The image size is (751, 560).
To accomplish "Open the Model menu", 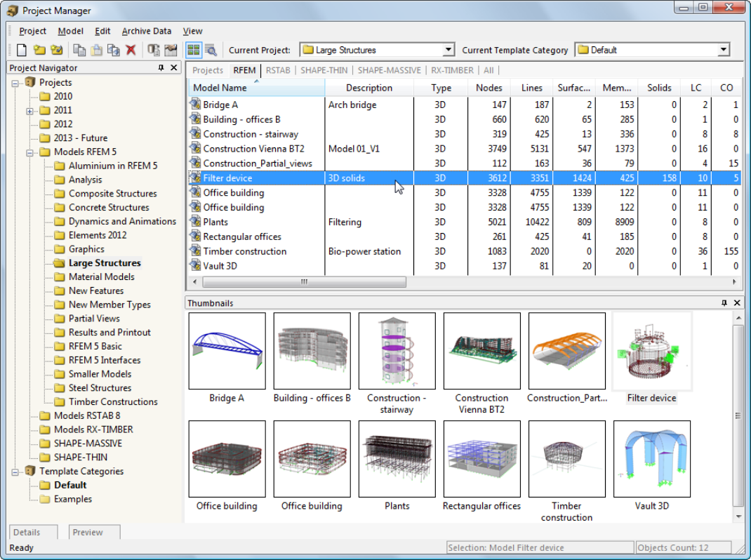I will point(70,31).
